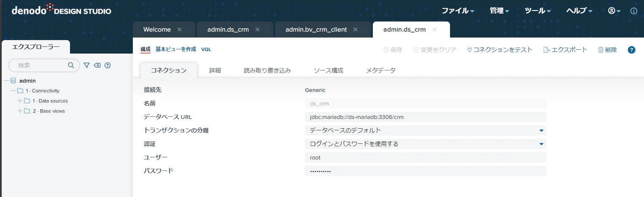Expand the 2 - Base views folder
644x197 pixels.
pyautogui.click(x=19, y=111)
